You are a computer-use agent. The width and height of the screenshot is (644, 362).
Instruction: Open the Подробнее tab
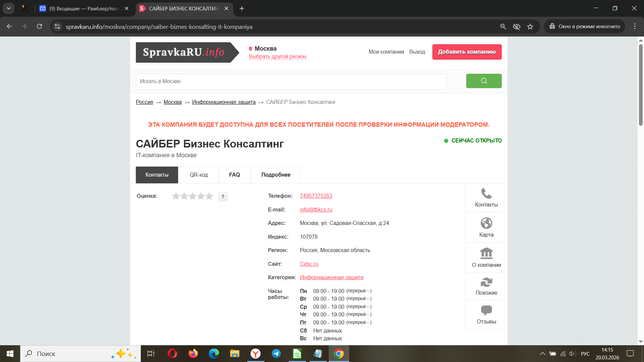click(276, 175)
